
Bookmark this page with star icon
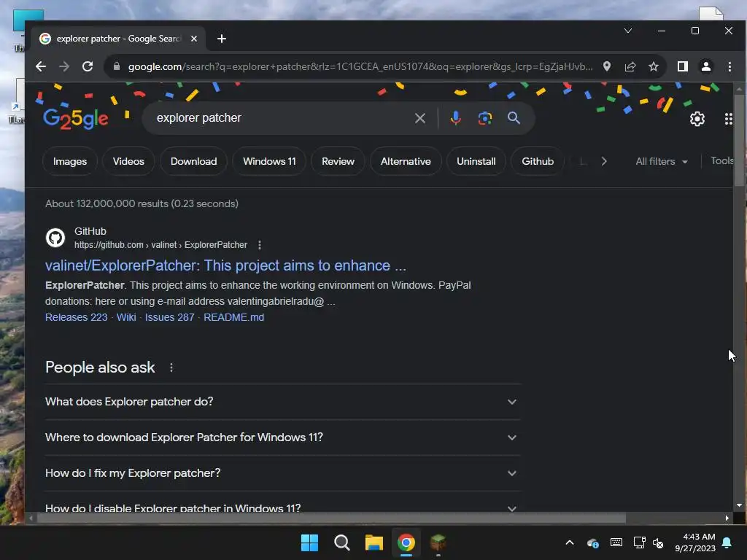pyautogui.click(x=653, y=66)
